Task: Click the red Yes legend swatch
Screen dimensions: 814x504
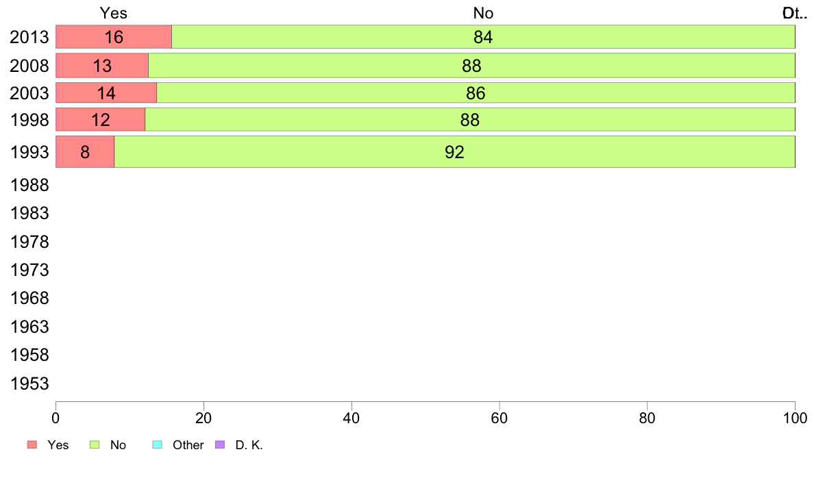Action: click(32, 445)
